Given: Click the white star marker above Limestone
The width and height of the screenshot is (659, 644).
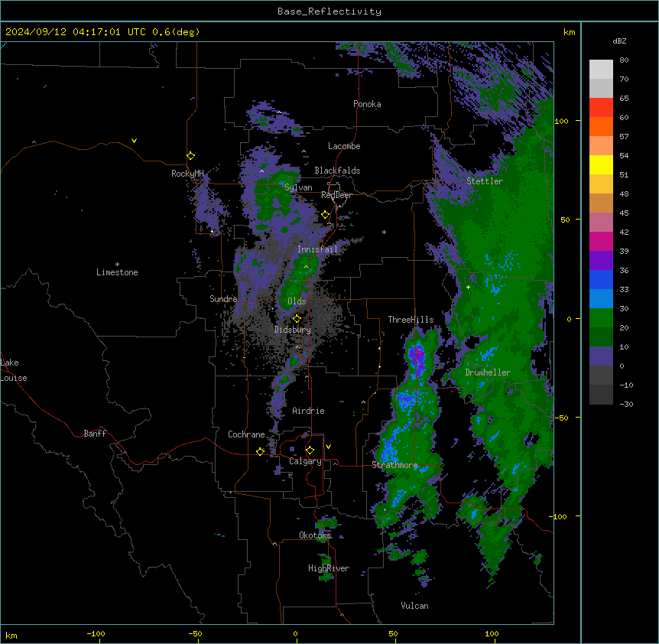Looking at the screenshot, I should coord(117,265).
